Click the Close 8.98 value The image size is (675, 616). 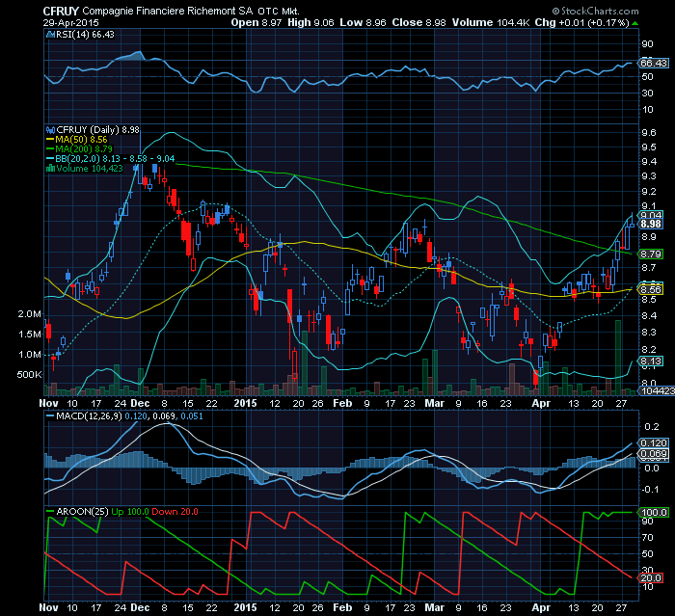[x=418, y=23]
